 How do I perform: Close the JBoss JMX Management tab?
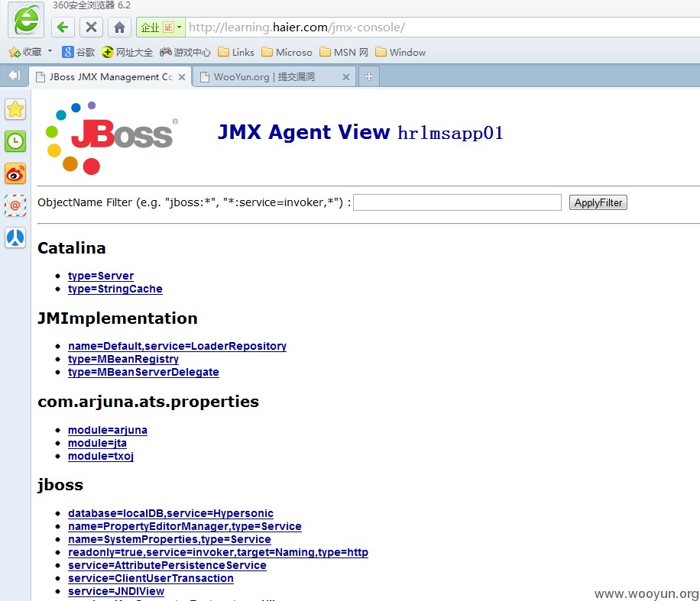click(x=182, y=77)
